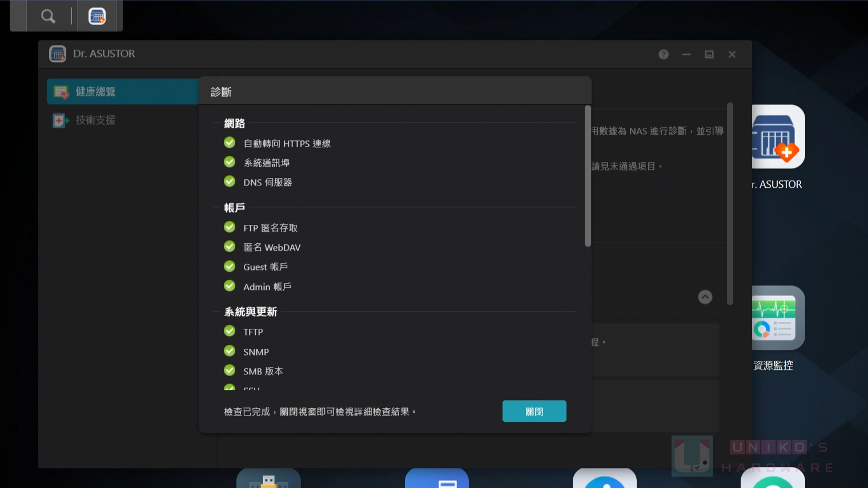Click the Dr. ASUSTOR title bar logo
The height and width of the screenshot is (488, 868).
click(x=58, y=54)
